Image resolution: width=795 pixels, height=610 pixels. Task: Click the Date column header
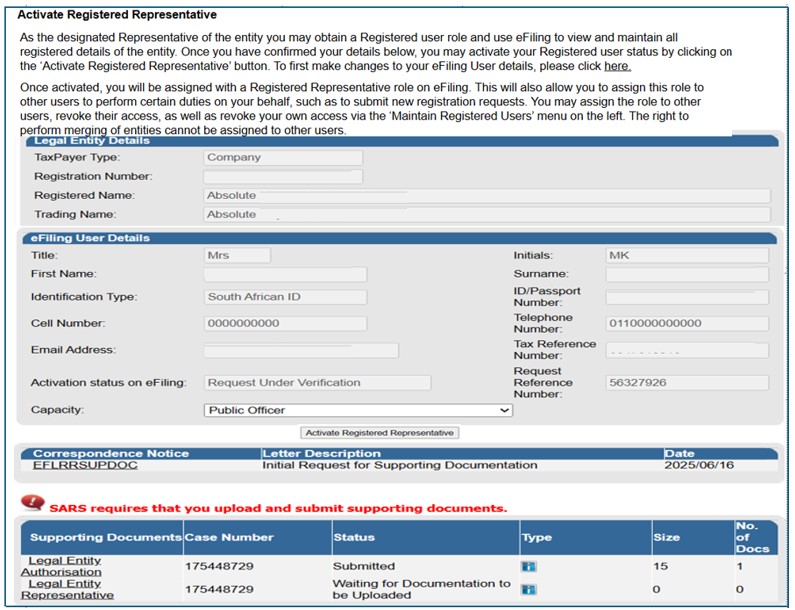pos(679,453)
